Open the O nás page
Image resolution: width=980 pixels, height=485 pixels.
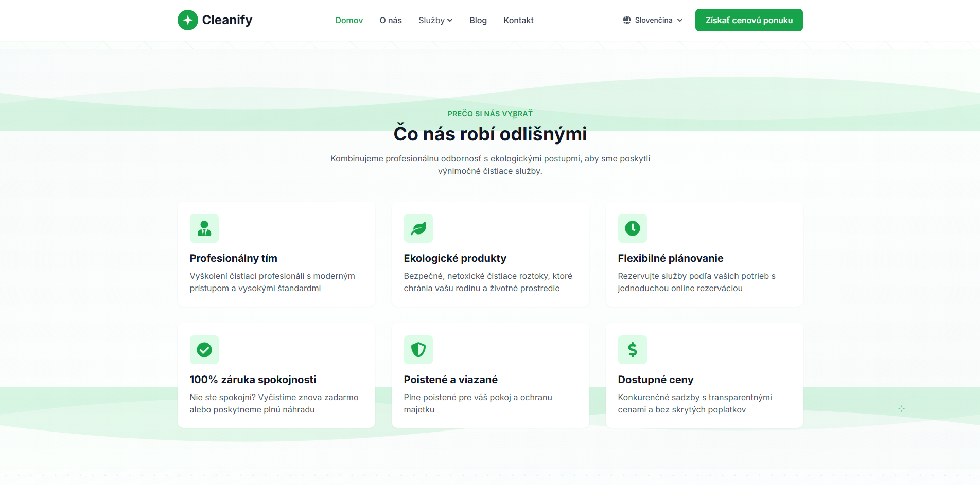(x=391, y=20)
